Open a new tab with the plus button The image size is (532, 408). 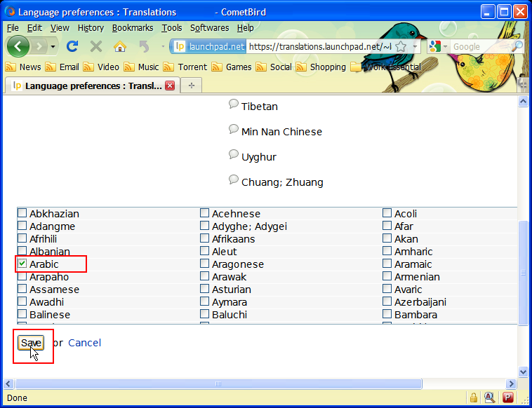(191, 86)
